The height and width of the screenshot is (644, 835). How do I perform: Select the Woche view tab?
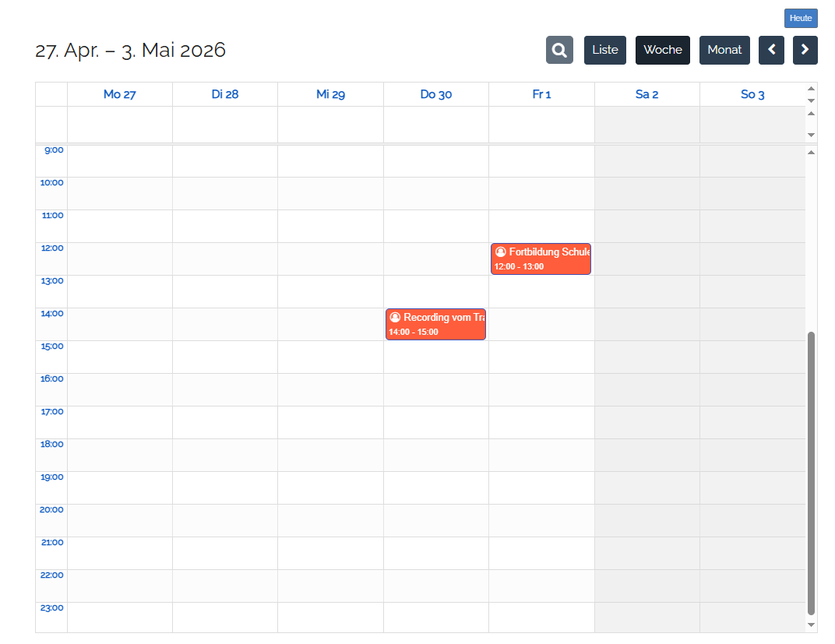pos(663,50)
